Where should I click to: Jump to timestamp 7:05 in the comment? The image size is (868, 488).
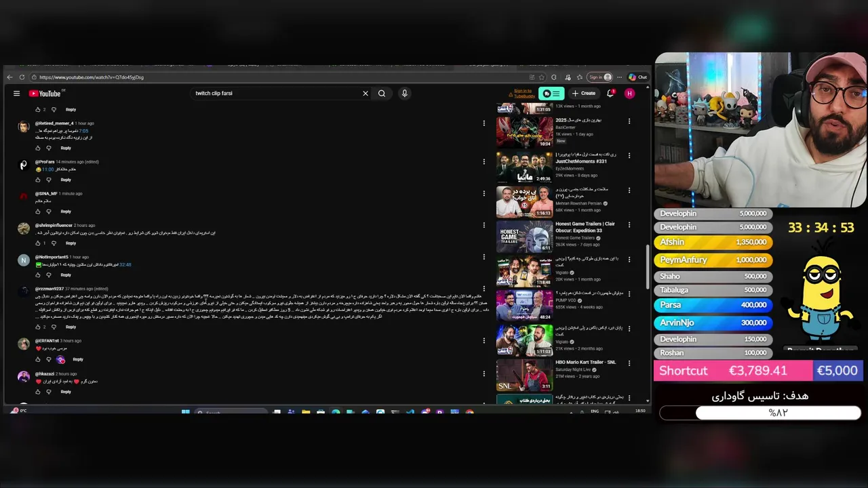pyautogui.click(x=83, y=131)
